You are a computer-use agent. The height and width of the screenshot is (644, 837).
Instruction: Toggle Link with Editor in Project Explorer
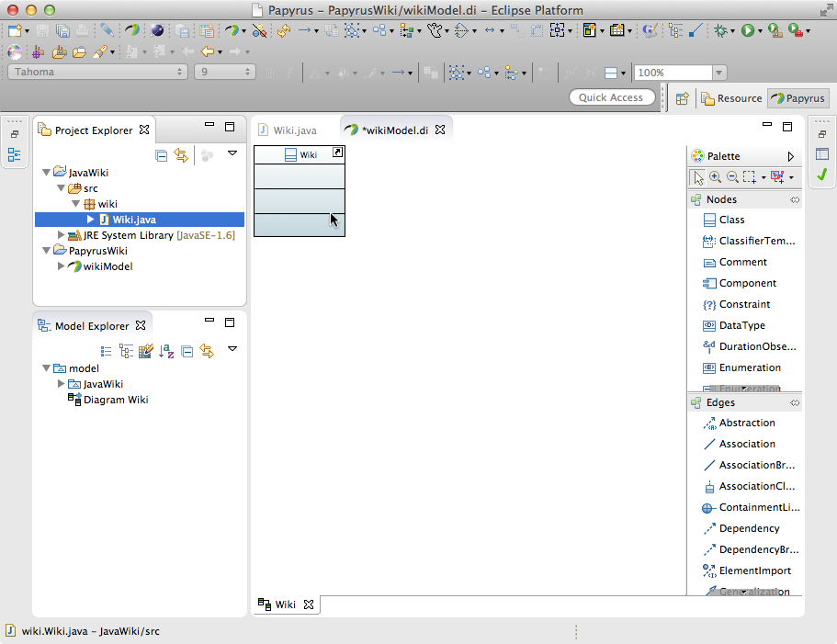(x=181, y=155)
